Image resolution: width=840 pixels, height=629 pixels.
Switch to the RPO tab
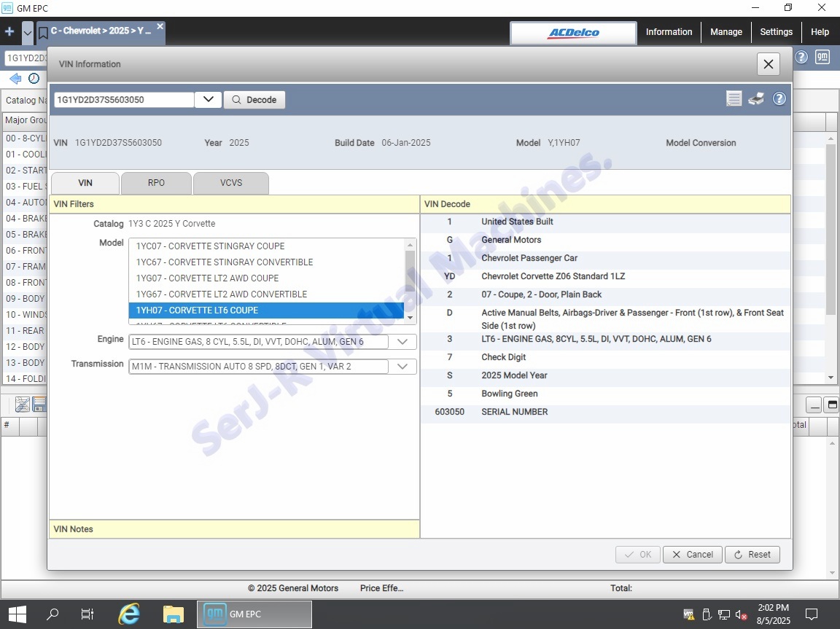pos(157,183)
